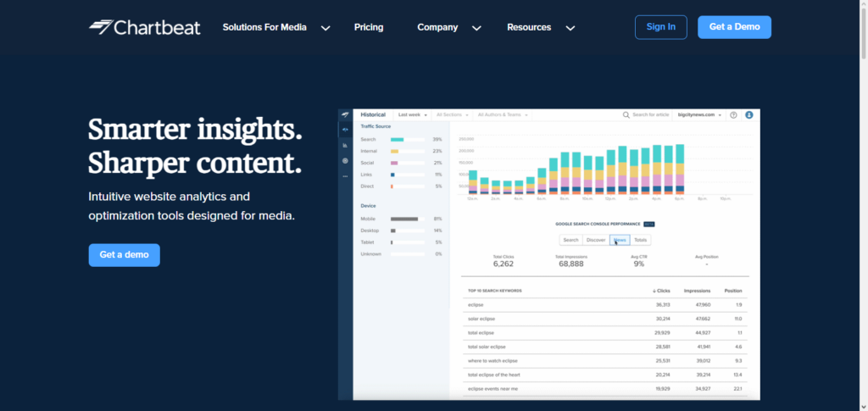The width and height of the screenshot is (868, 411).
Task: Click the help question mark icon
Action: coord(733,115)
